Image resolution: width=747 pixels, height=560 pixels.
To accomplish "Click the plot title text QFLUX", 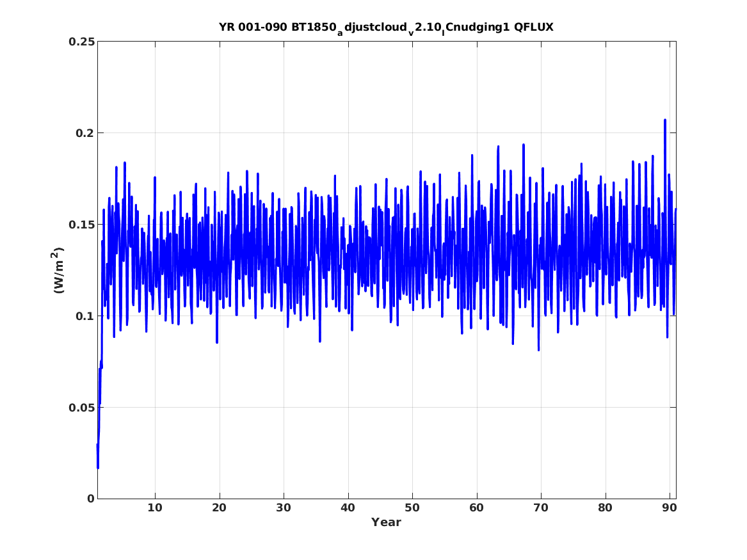I will (x=534, y=27).
